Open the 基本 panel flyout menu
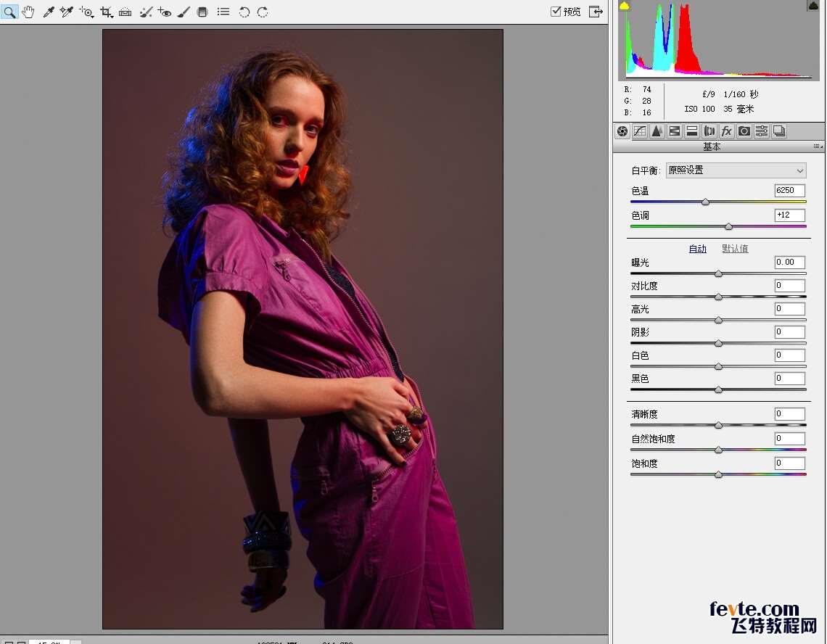The height and width of the screenshot is (644, 827). click(x=817, y=146)
